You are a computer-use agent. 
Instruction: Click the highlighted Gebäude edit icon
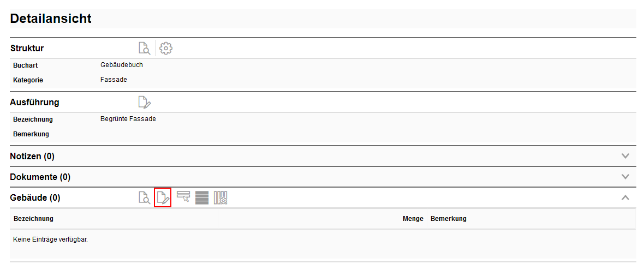(163, 197)
